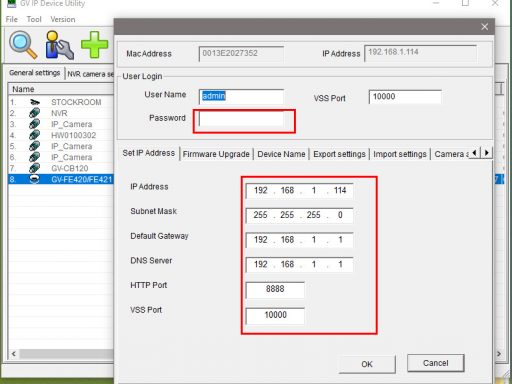The image size is (512, 384).
Task: Click the magnifier search devices icon
Action: [x=23, y=45]
